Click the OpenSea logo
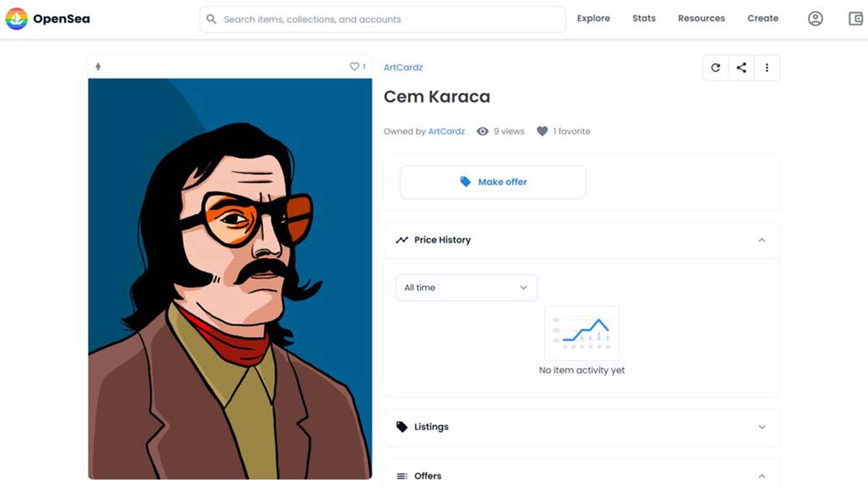The image size is (868, 488). [x=48, y=19]
